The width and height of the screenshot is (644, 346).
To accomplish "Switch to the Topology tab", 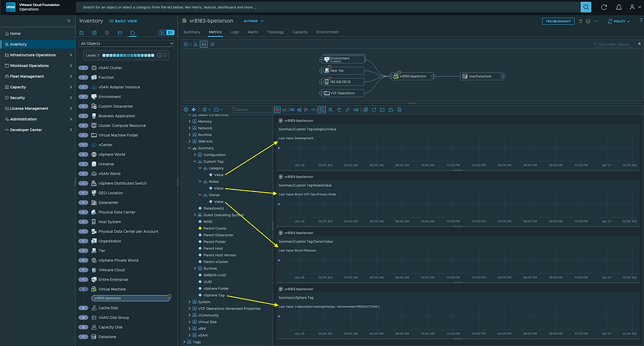I will click(275, 32).
